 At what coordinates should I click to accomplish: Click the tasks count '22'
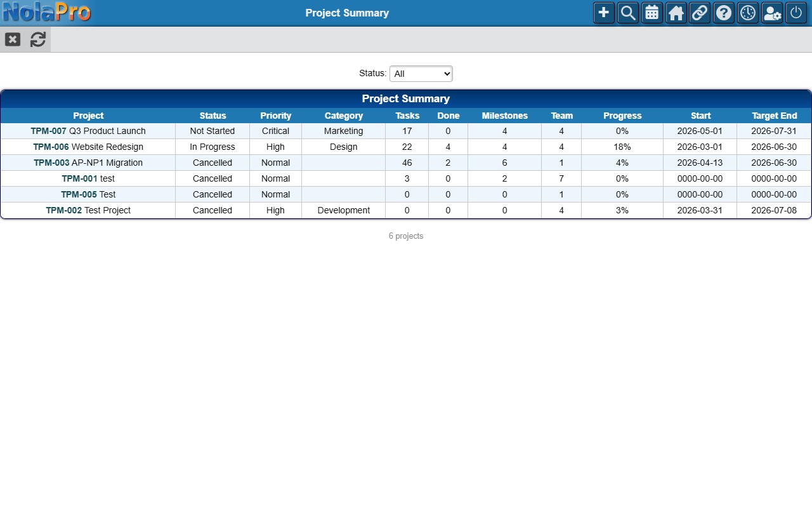click(407, 147)
